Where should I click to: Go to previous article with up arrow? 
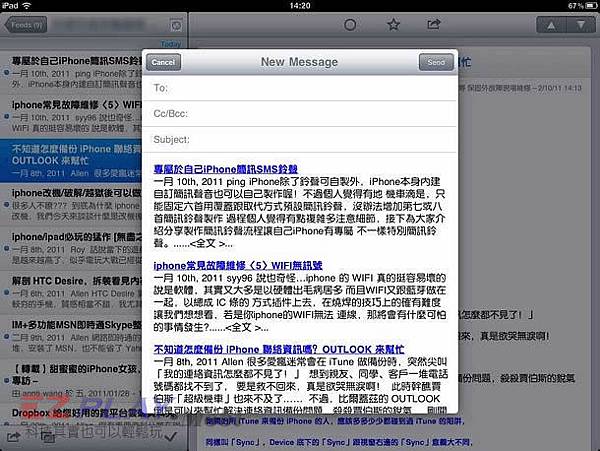(551, 25)
